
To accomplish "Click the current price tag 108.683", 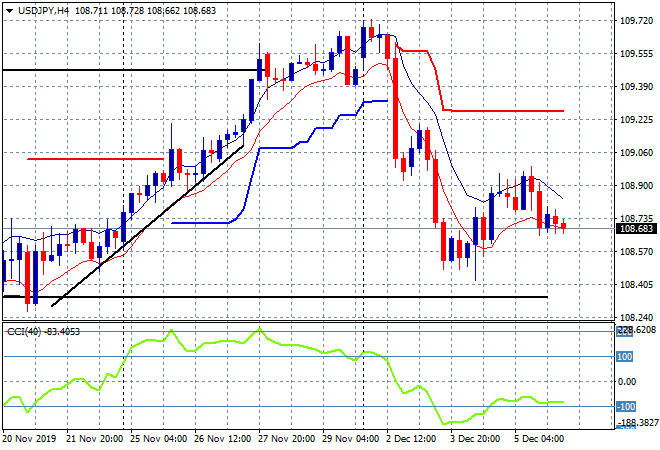I will click(636, 229).
